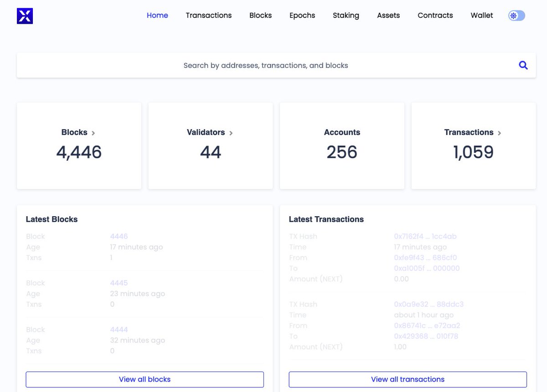Viewport: 547px width, 392px height.
Task: Open the Validators stat card heading
Action: (x=206, y=132)
